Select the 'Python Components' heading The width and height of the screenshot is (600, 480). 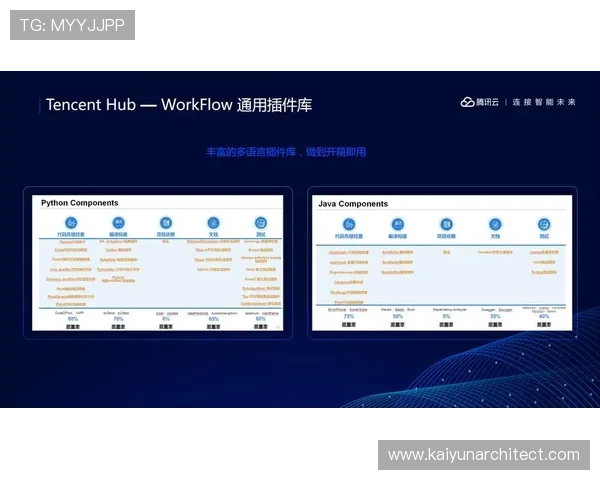(80, 203)
